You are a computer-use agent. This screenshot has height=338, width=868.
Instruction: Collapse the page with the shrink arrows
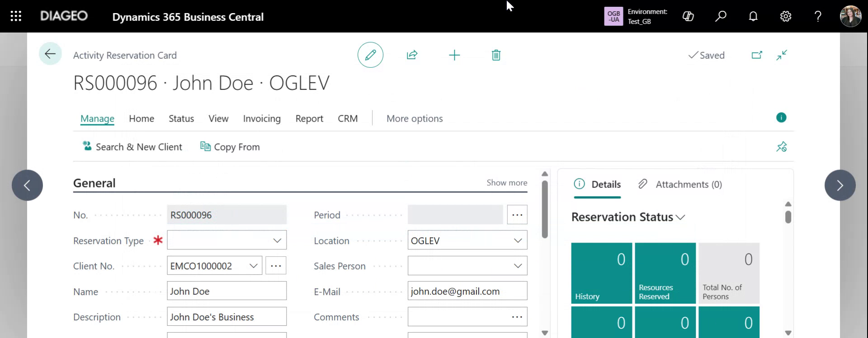782,55
